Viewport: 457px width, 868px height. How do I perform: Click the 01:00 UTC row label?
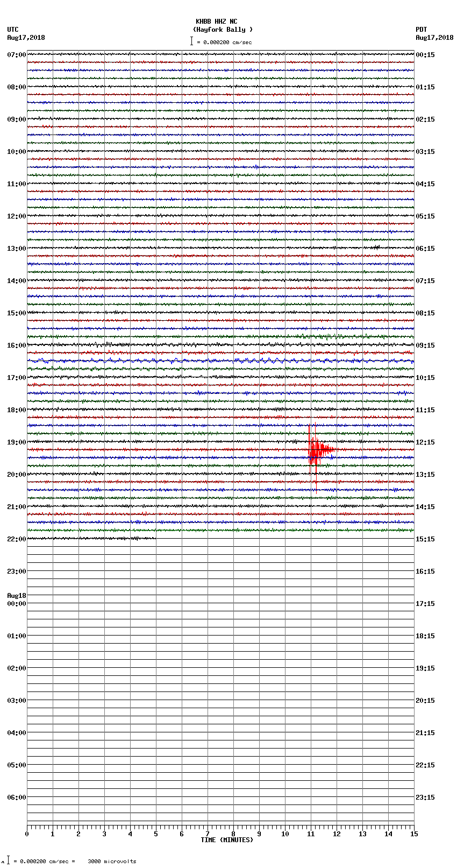coord(17,636)
